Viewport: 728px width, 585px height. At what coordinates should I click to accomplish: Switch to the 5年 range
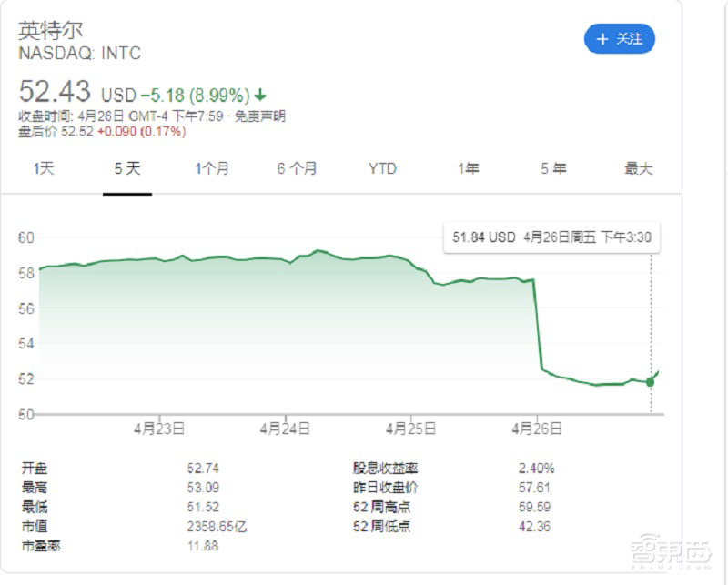coord(552,169)
